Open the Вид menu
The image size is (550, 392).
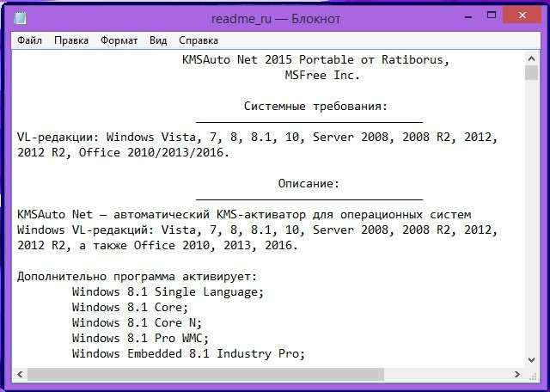(158, 40)
